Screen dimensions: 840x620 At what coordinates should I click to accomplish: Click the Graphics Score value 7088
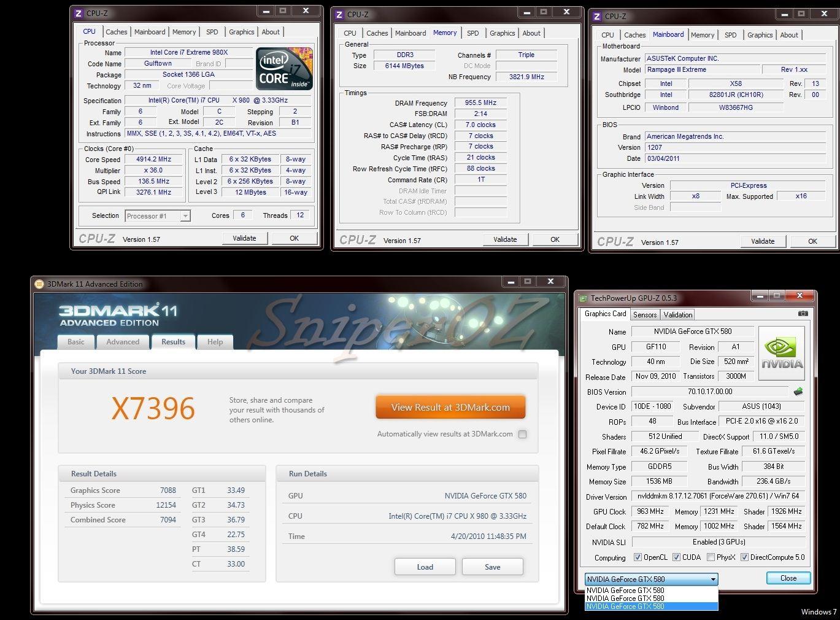168,490
